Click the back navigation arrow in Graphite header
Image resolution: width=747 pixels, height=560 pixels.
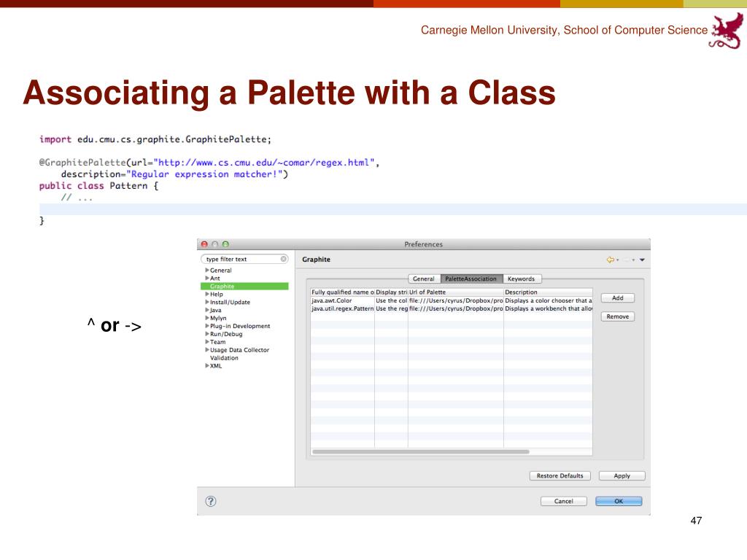[x=610, y=260]
